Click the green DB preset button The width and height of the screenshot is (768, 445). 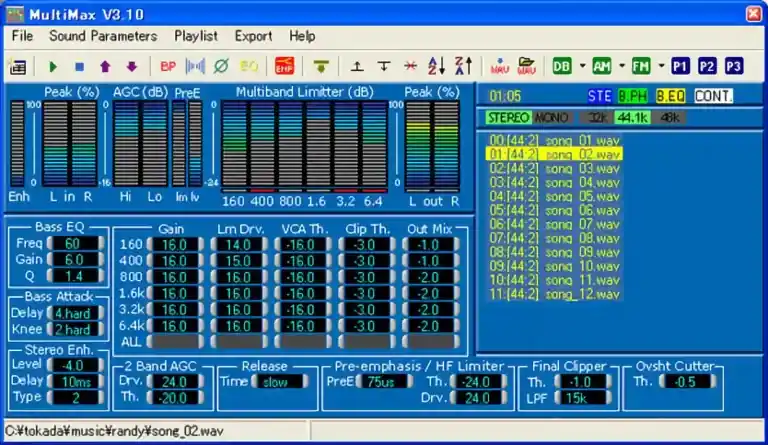coord(562,66)
